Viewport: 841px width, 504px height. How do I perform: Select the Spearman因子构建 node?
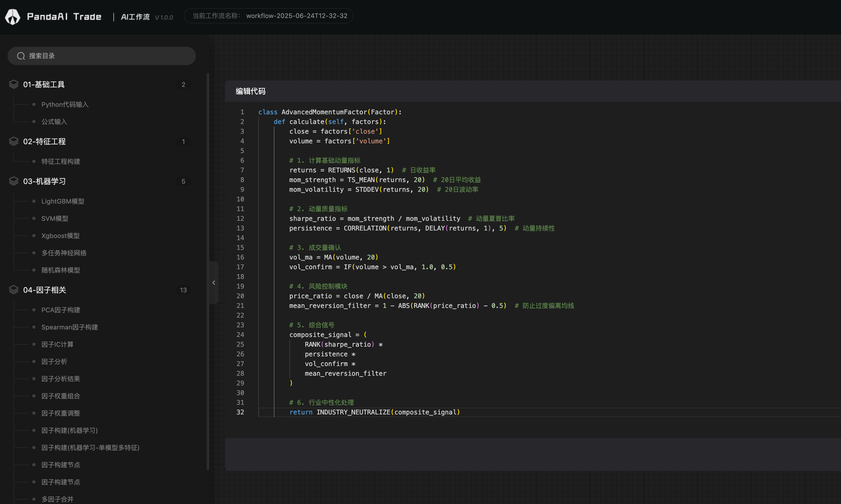[70, 327]
